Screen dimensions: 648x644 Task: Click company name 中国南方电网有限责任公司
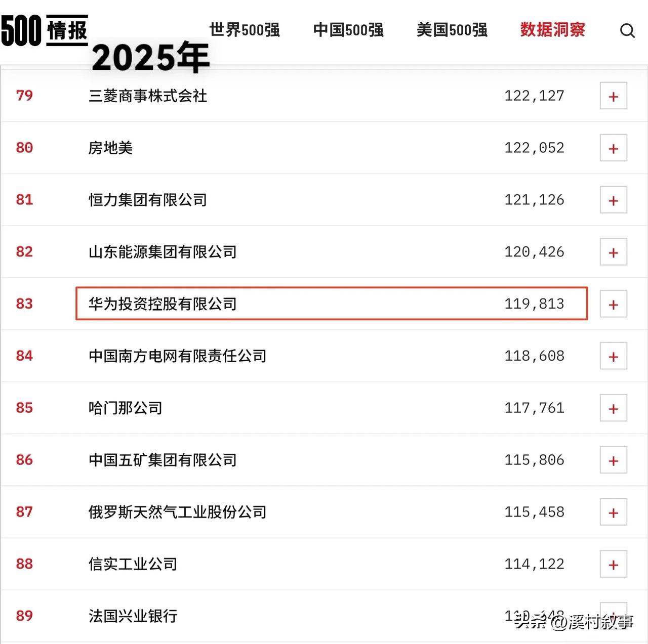pos(177,356)
